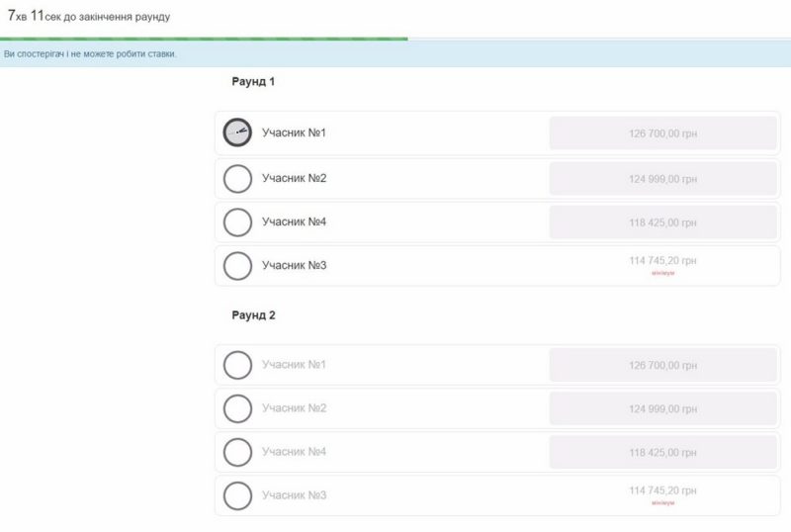This screenshot has width=791, height=532.
Task: Click the Раунд 1 heading
Action: (x=253, y=82)
